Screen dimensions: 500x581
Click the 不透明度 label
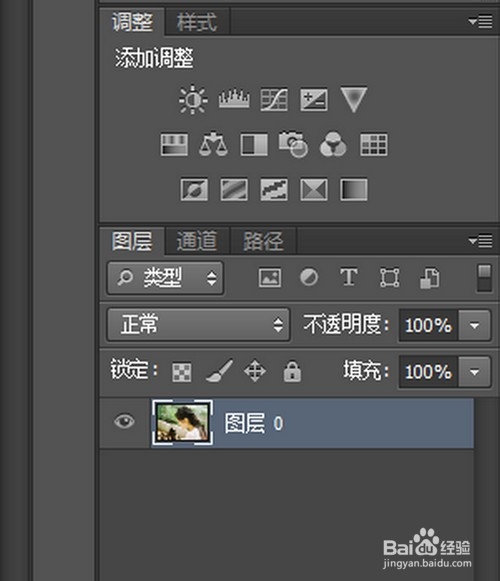click(x=346, y=325)
